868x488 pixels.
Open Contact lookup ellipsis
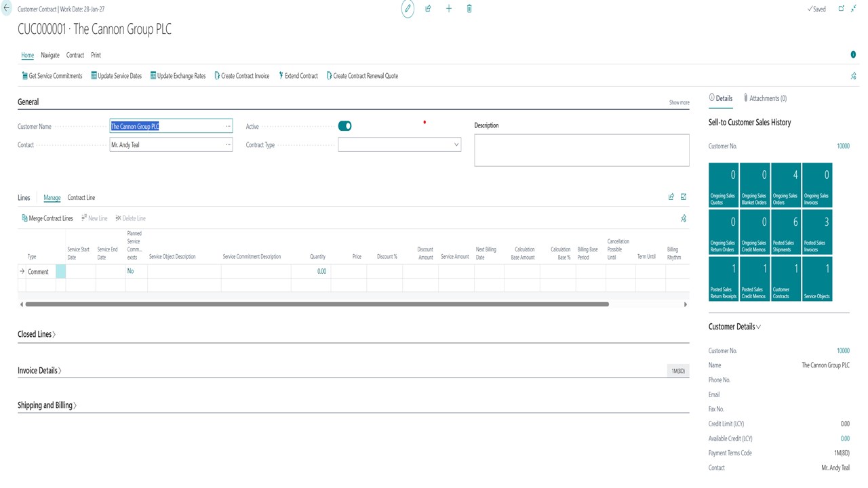tap(229, 144)
